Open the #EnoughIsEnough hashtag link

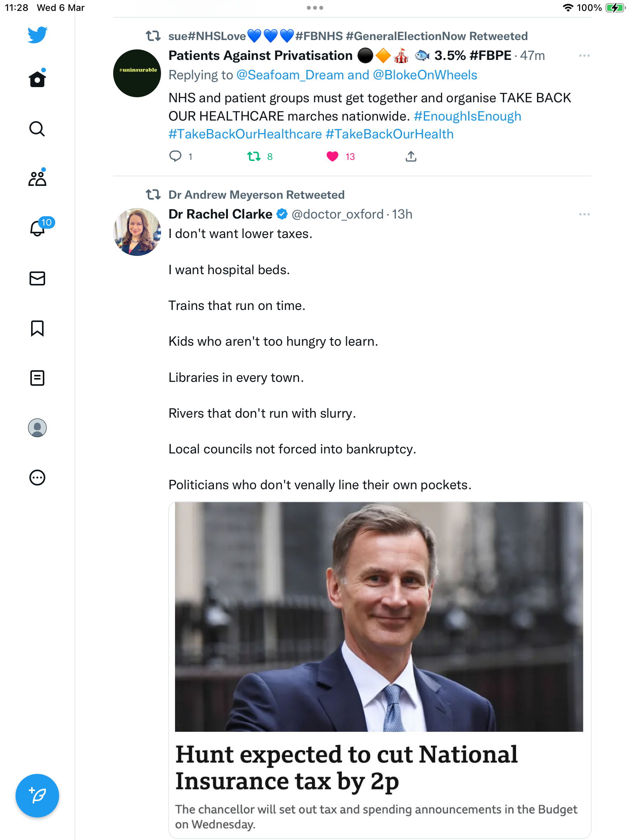pyautogui.click(x=467, y=116)
